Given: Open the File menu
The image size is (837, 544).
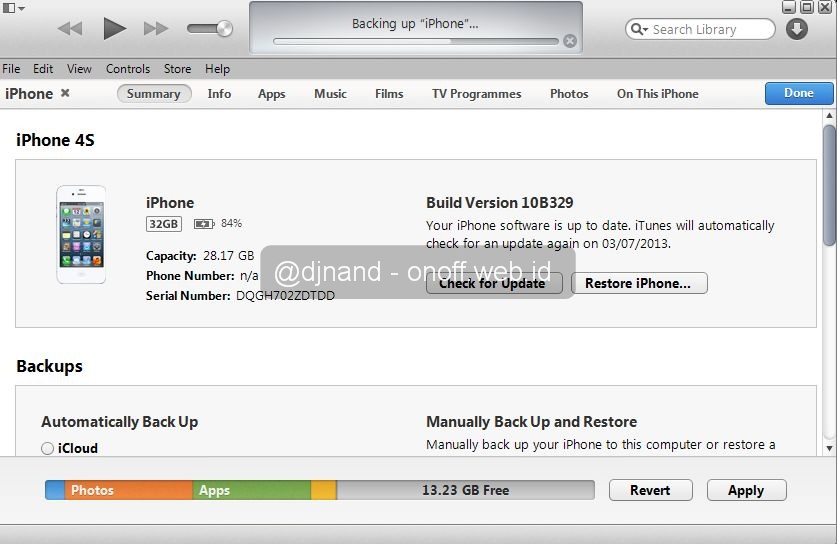Looking at the screenshot, I should [x=11, y=69].
